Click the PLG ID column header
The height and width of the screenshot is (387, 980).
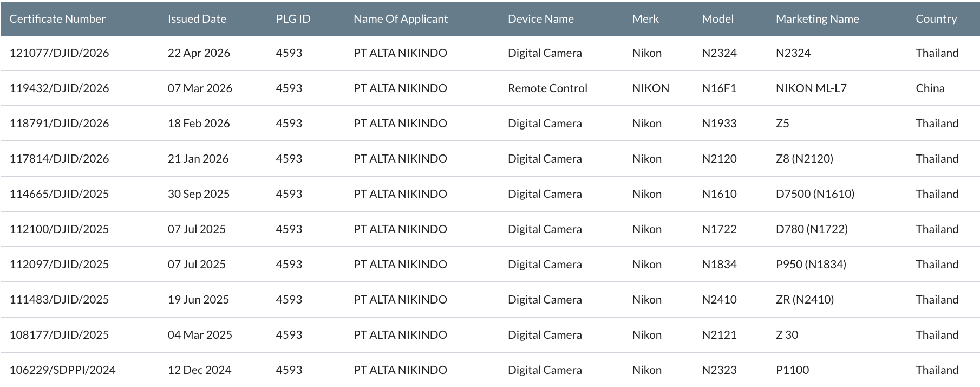coord(293,19)
